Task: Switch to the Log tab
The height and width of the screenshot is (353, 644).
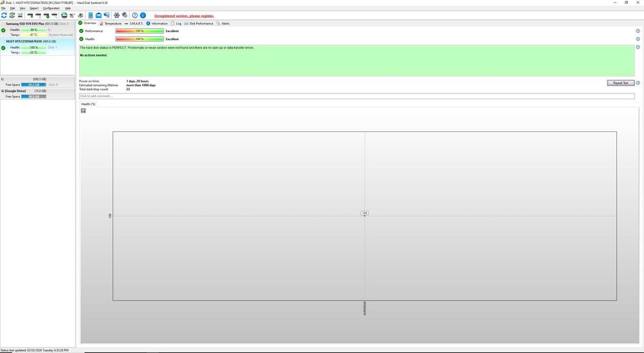Action: [x=176, y=23]
